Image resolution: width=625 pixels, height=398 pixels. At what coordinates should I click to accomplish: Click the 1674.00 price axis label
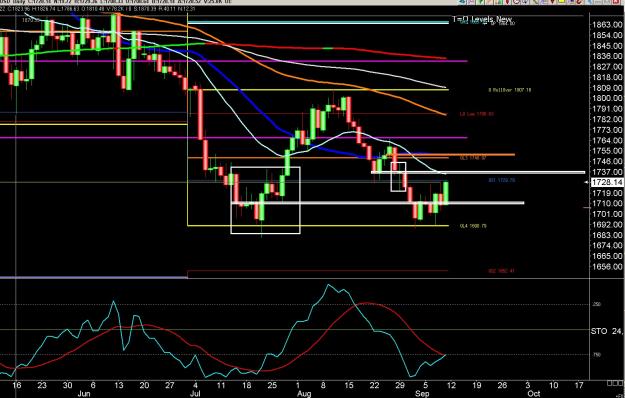(x=608, y=245)
